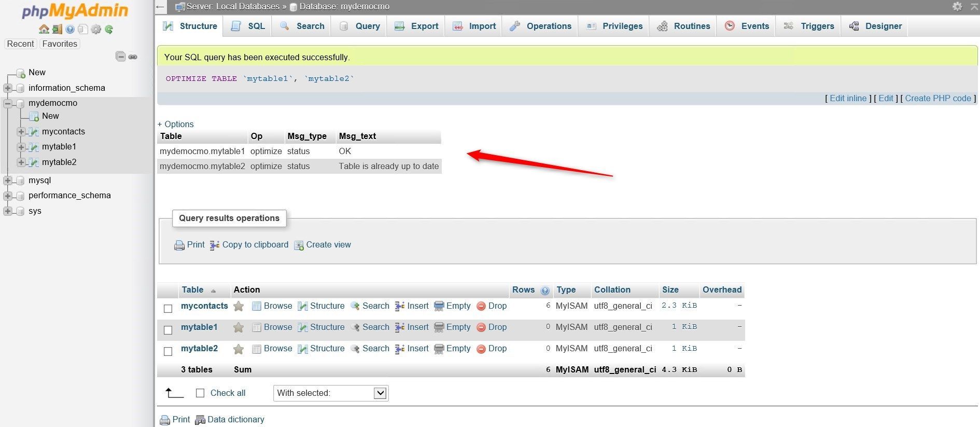Expand mysql database in tree
The image size is (980, 427).
pos(8,181)
